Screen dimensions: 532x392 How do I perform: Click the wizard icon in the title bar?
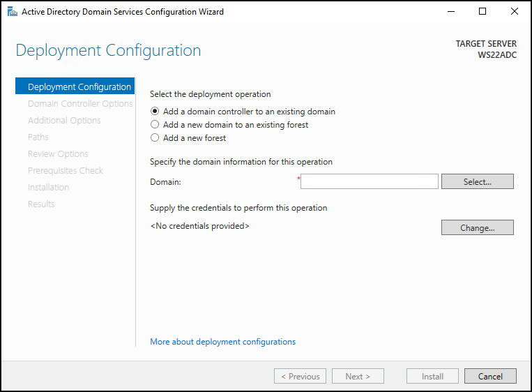13,12
